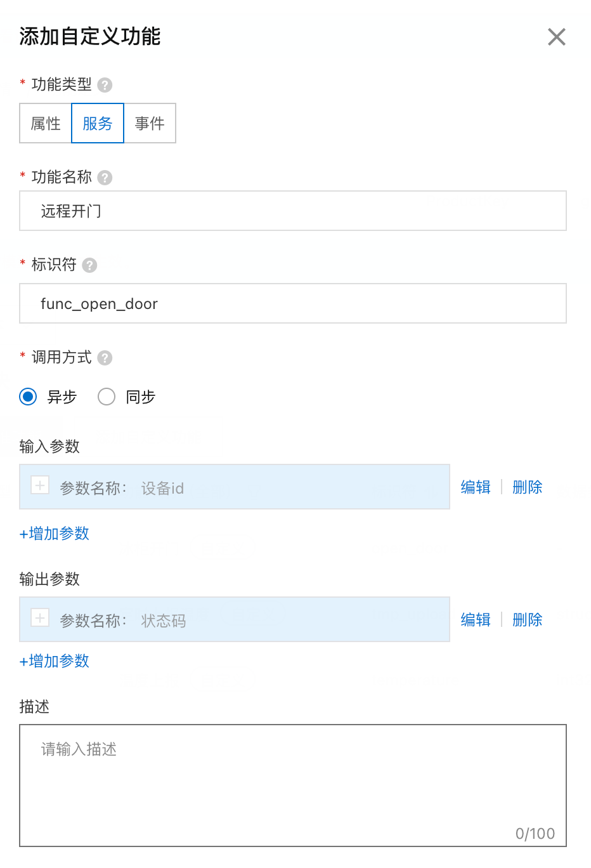The image size is (591, 868).
Task: Click help icon beside 标识符
Action: click(90, 265)
